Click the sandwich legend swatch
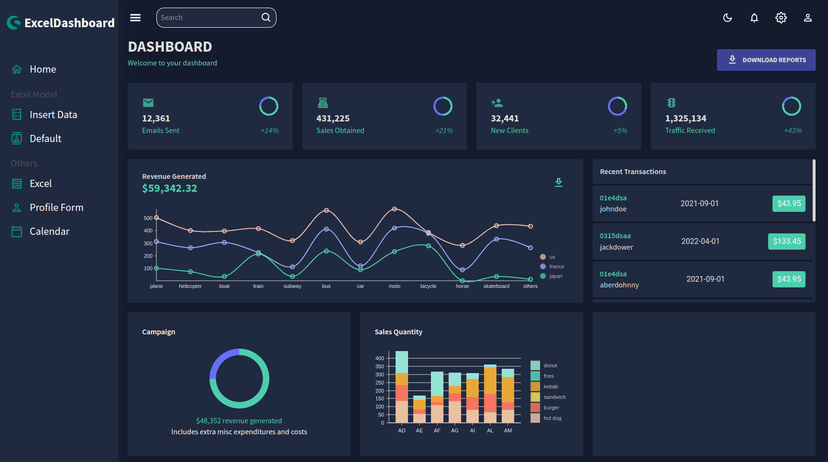This screenshot has height=462, width=828. 535,397
